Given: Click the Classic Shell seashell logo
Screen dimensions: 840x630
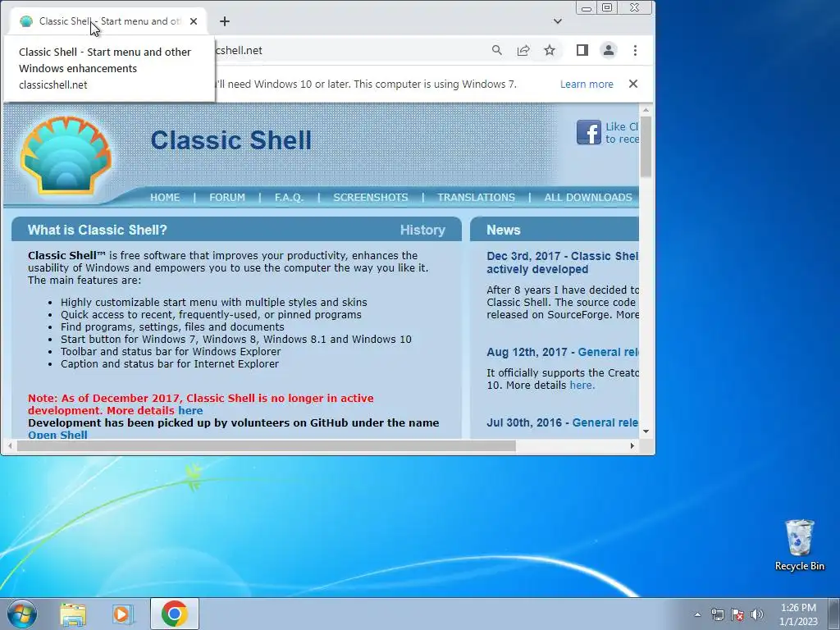Looking at the screenshot, I should coord(66,155).
